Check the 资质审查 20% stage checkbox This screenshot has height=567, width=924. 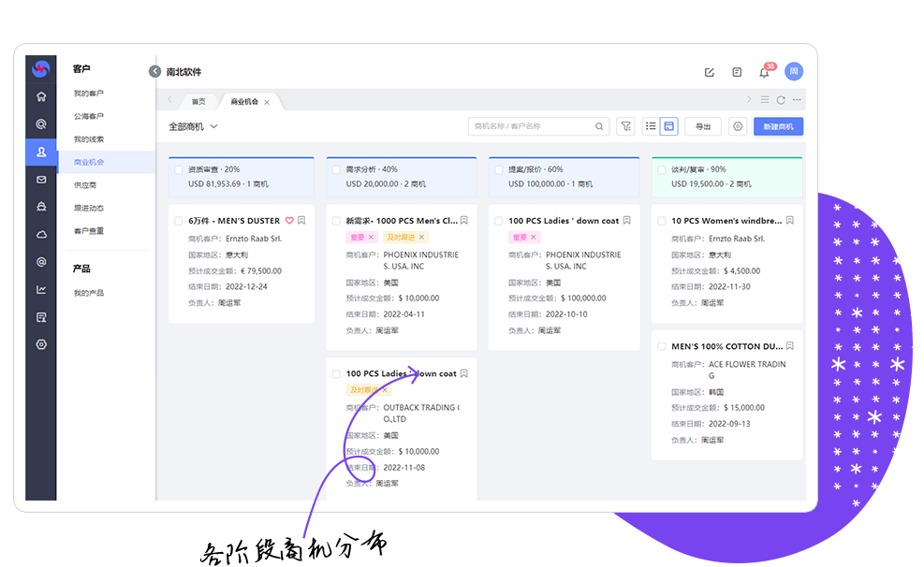tap(179, 170)
